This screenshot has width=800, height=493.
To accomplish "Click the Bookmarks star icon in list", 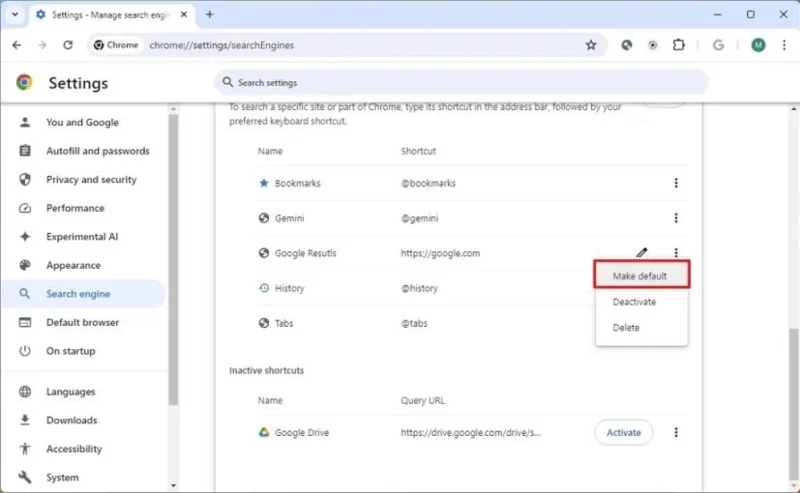I will click(x=264, y=183).
